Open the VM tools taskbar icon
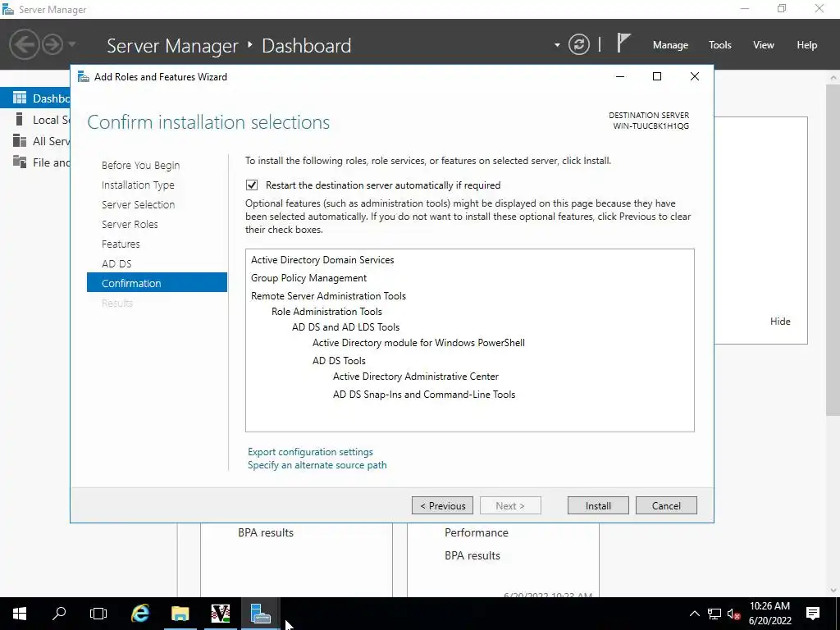The image size is (840, 630). coord(220,614)
